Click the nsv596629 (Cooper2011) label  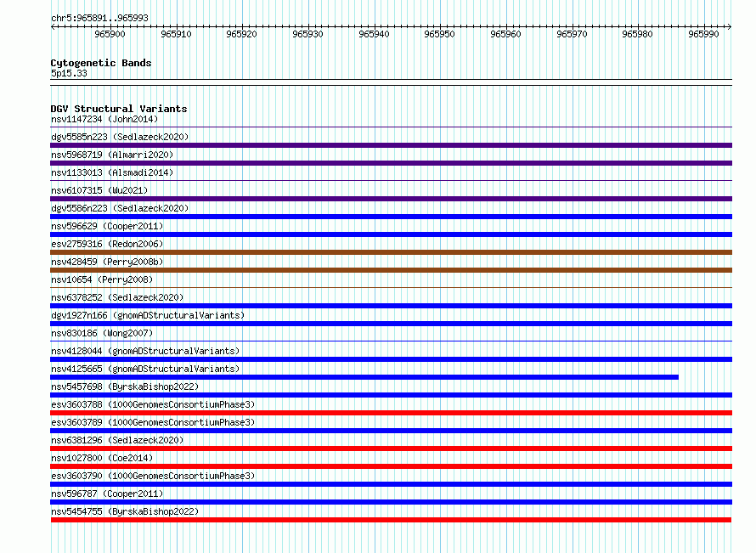[x=107, y=226]
